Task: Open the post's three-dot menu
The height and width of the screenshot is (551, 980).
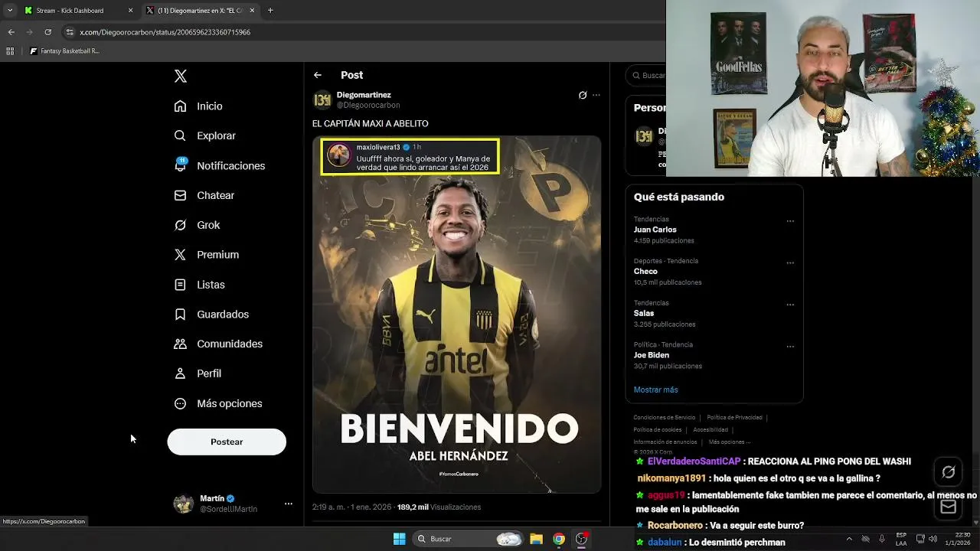Action: [x=596, y=95]
